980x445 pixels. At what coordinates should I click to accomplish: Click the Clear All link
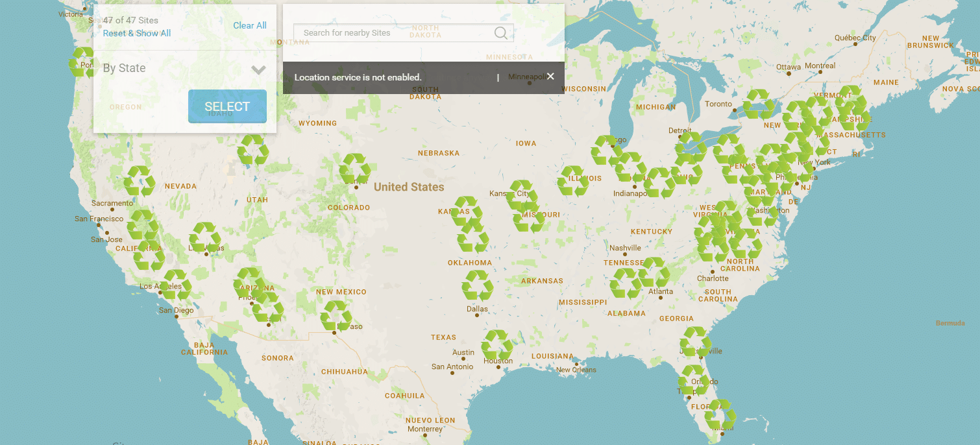tap(250, 25)
